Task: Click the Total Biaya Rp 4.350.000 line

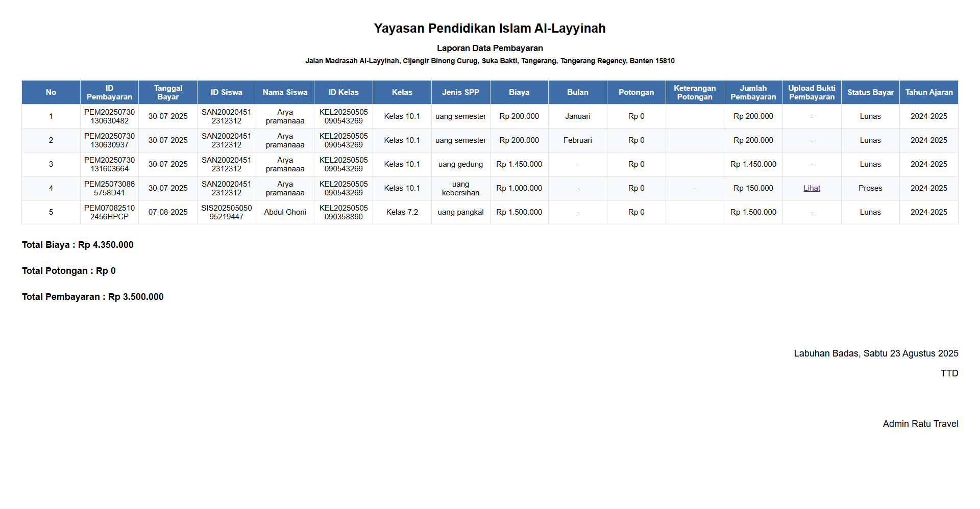Action: [x=78, y=245]
